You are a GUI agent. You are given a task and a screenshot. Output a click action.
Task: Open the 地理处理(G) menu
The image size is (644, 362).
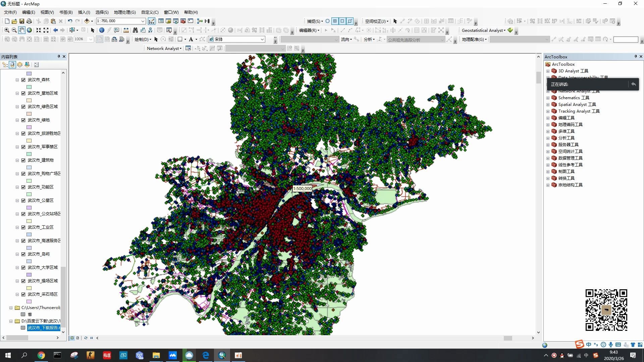pyautogui.click(x=125, y=12)
